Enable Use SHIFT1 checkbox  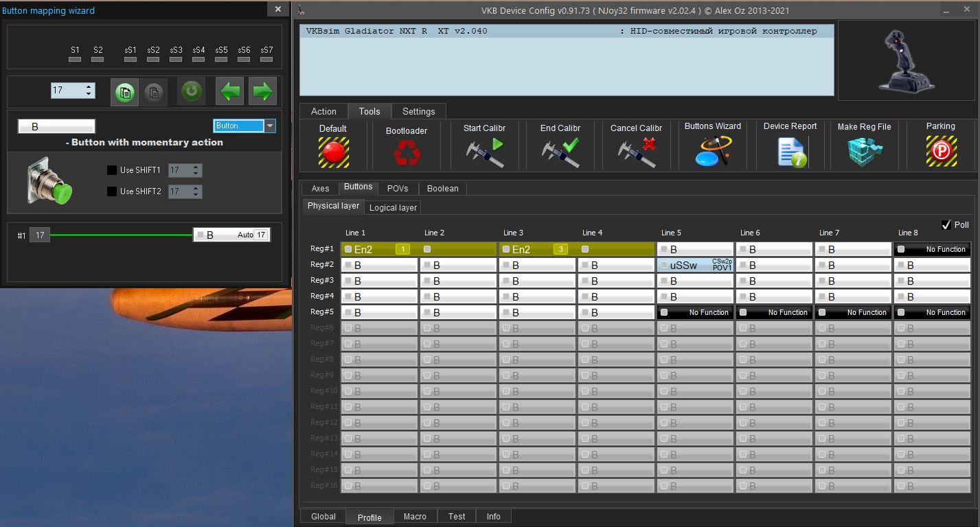pos(112,170)
